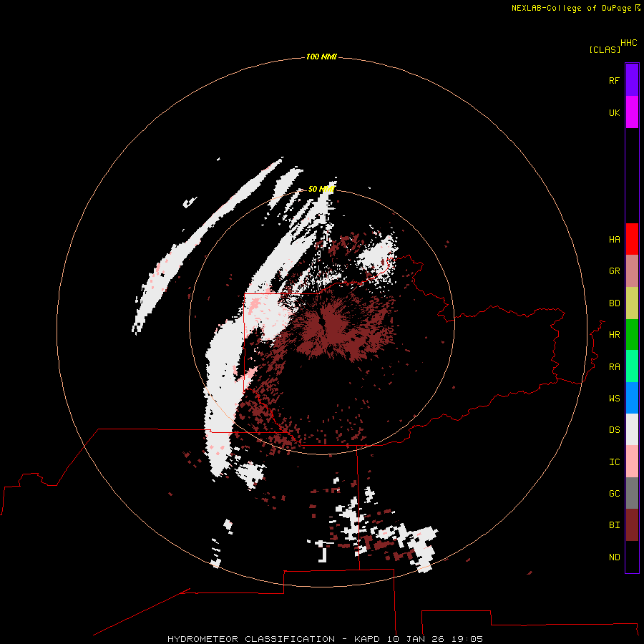The width and height of the screenshot is (644, 644).
Task: Click the radar site center of biological echoes
Action: (x=322, y=323)
